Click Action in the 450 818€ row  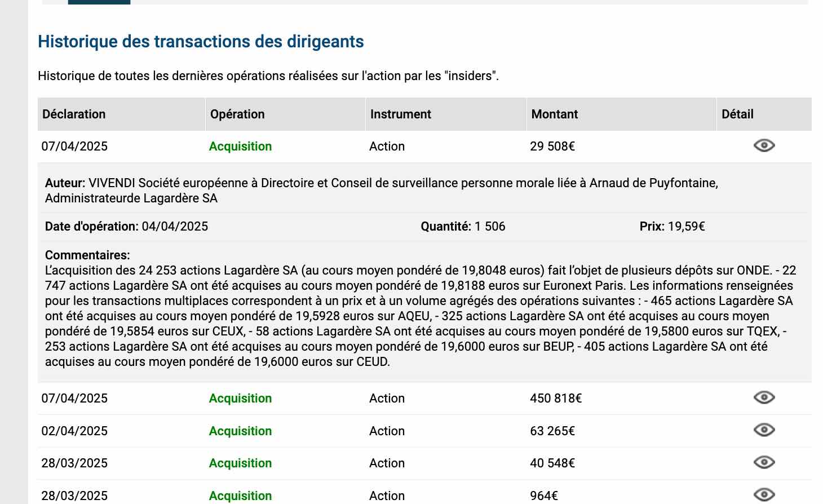pos(387,398)
